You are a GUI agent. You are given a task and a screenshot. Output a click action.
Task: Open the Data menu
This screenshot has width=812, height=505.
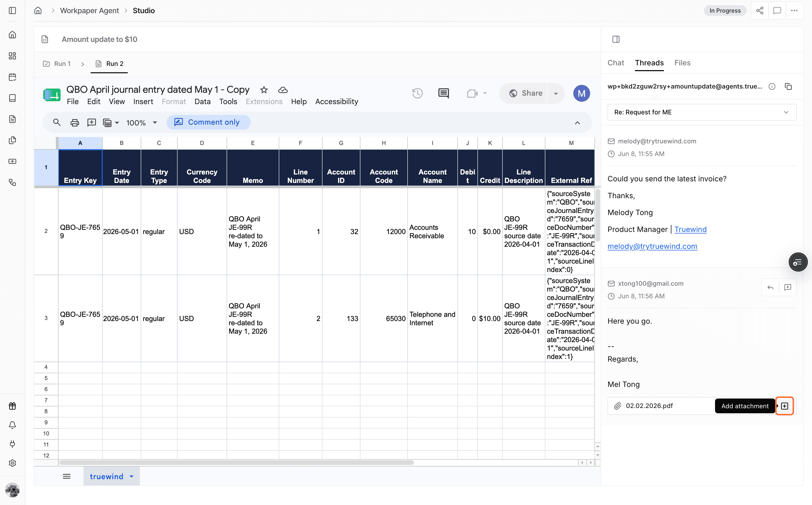click(202, 101)
